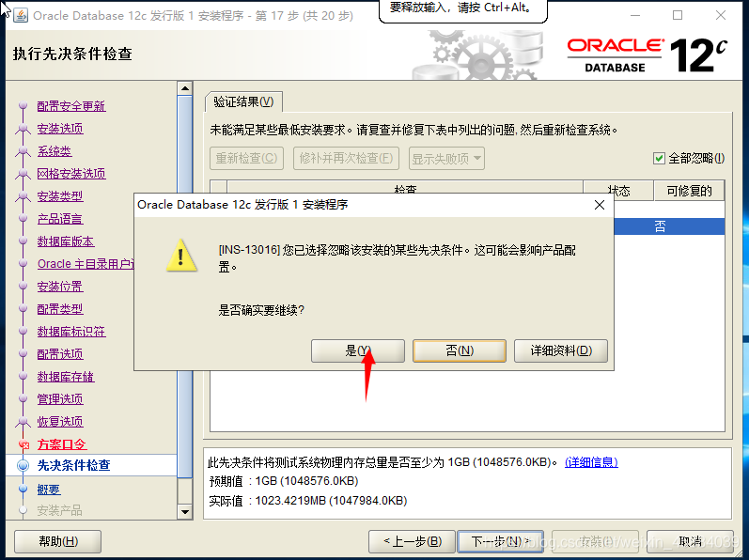Open 数据库标识符 step
The height and width of the screenshot is (560, 749).
click(71, 332)
